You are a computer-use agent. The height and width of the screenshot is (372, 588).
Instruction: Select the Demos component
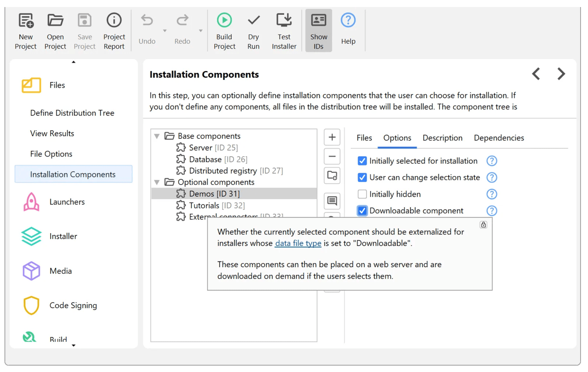point(234,194)
